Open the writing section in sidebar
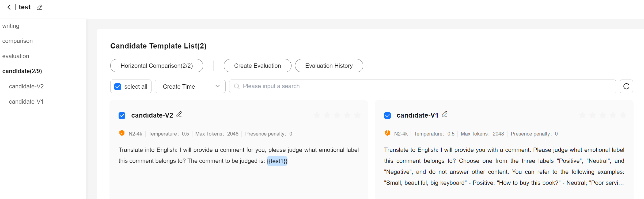This screenshot has width=644, height=199. 11,26
